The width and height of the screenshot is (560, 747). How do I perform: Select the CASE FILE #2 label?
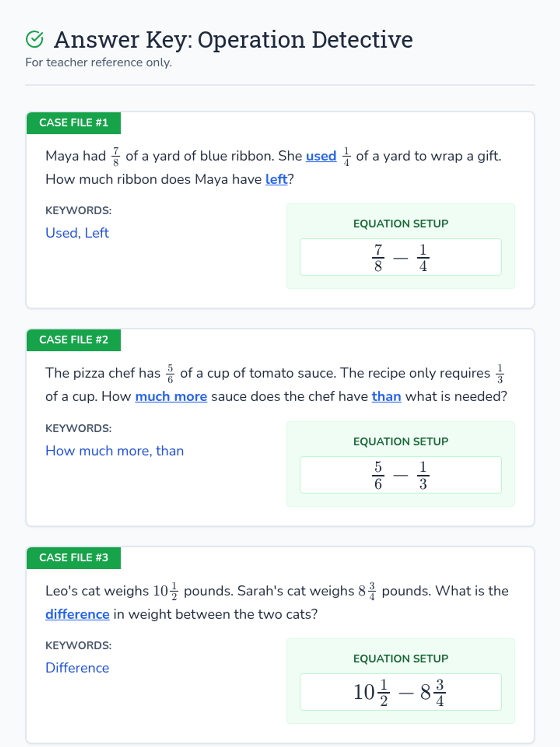74,340
